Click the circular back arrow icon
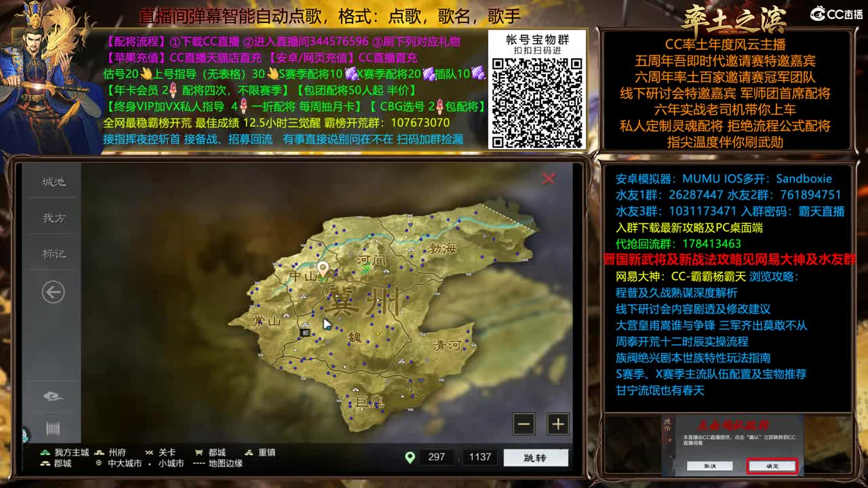 pos(53,292)
